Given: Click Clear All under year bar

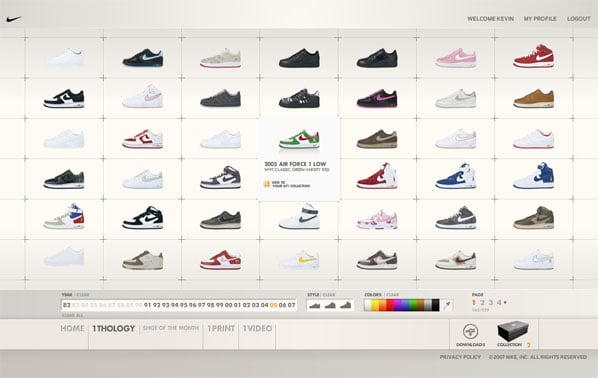Looking at the screenshot, I should click(x=72, y=315).
